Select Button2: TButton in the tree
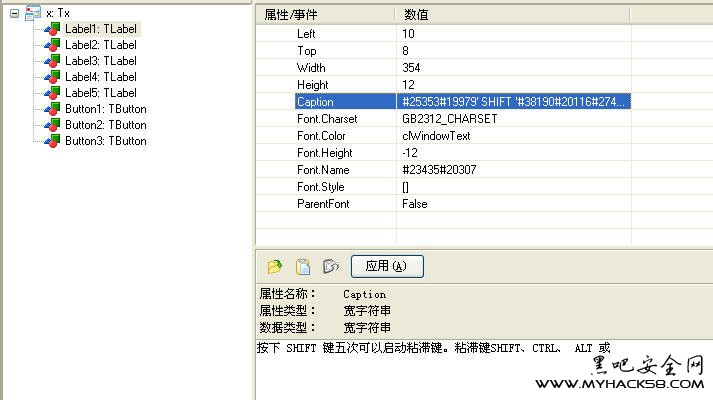The image size is (713, 400). [x=105, y=125]
